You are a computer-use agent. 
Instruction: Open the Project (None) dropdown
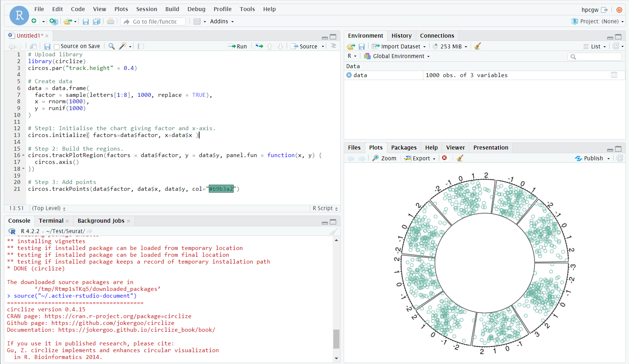[x=598, y=22]
